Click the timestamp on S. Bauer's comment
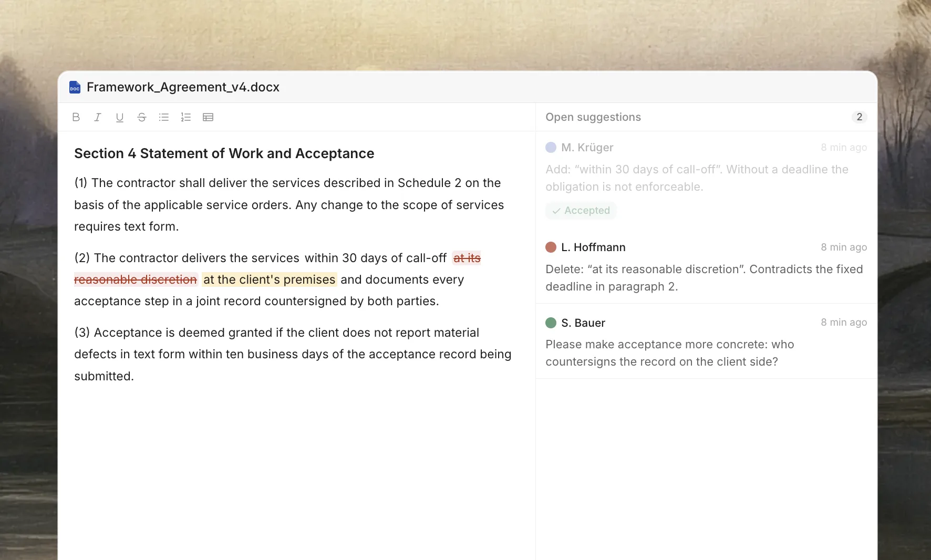This screenshot has height=560, width=931. tap(844, 323)
